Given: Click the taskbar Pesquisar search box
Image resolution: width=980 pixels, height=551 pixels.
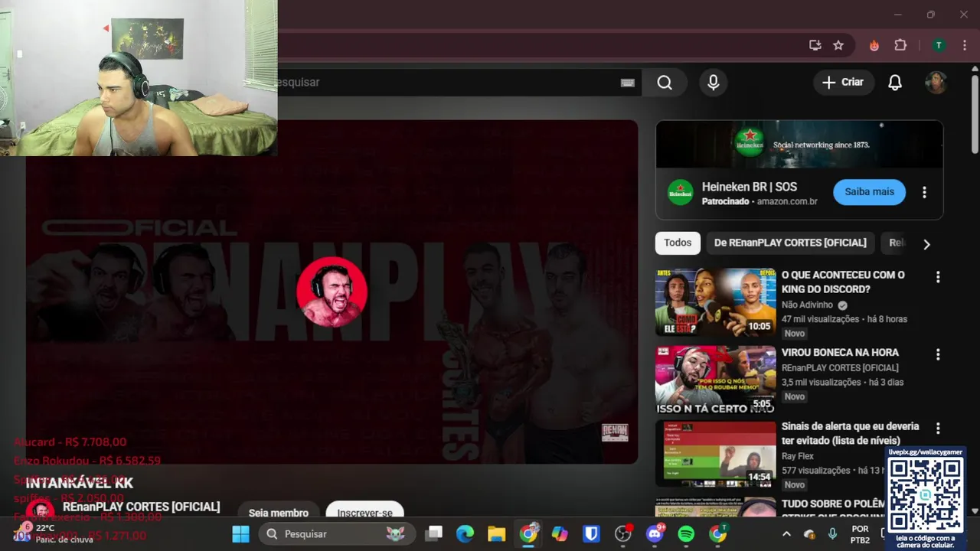Looking at the screenshot, I should [x=337, y=534].
